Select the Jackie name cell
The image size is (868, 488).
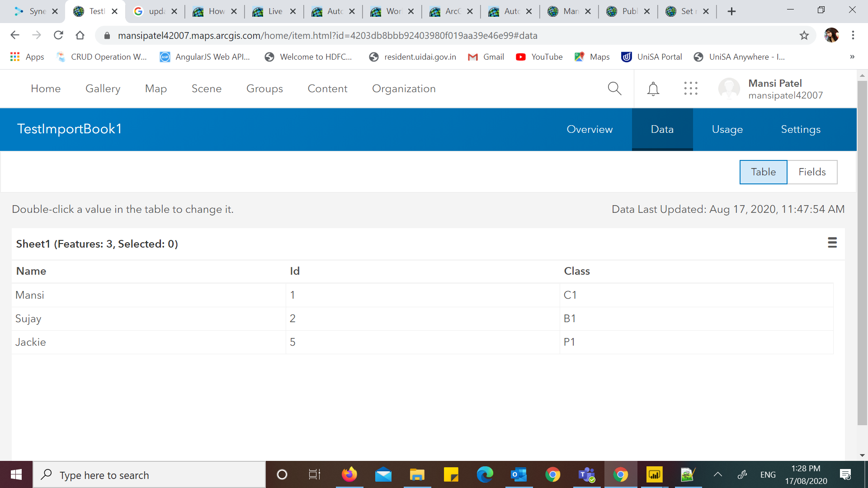(x=149, y=342)
